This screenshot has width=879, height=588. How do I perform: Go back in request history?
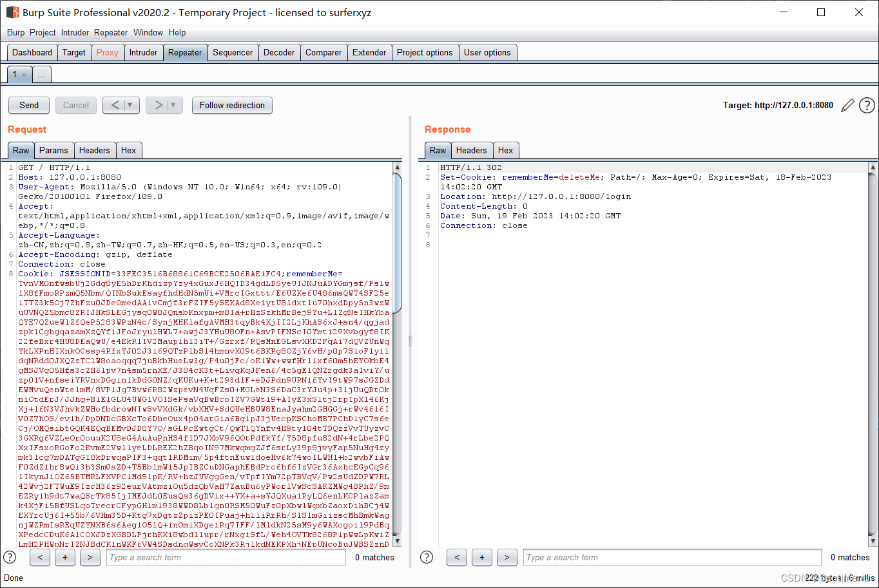click(x=115, y=105)
